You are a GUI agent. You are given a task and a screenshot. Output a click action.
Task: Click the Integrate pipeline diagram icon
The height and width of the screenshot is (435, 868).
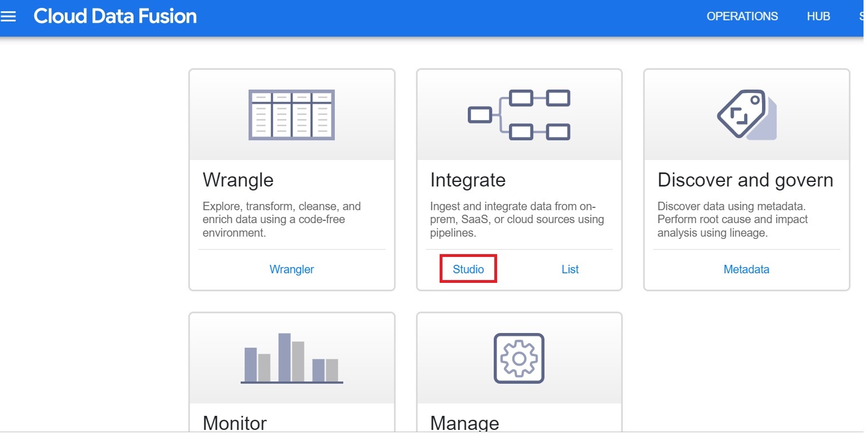pos(519,114)
